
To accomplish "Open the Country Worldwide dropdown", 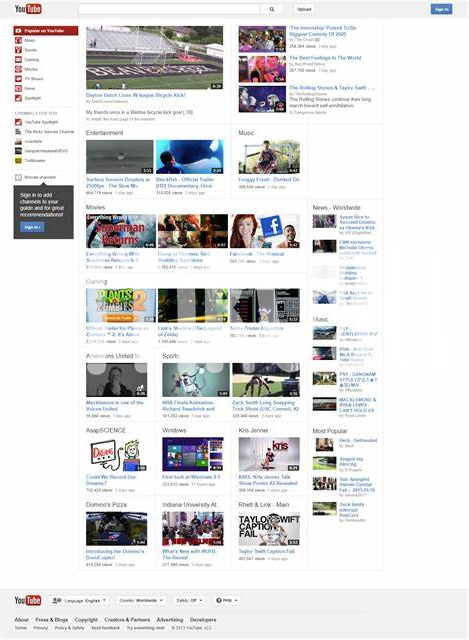I will tap(141, 600).
